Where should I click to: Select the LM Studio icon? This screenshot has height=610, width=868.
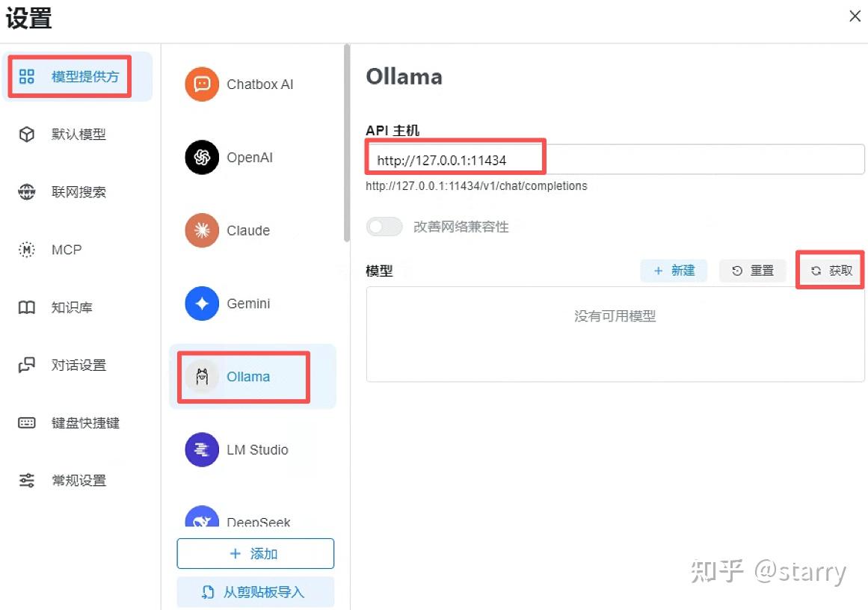(x=202, y=449)
